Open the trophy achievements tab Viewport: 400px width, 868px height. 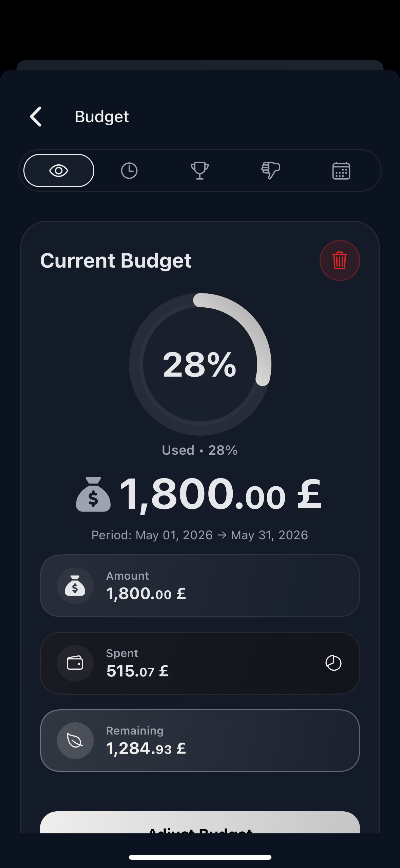pos(200,170)
